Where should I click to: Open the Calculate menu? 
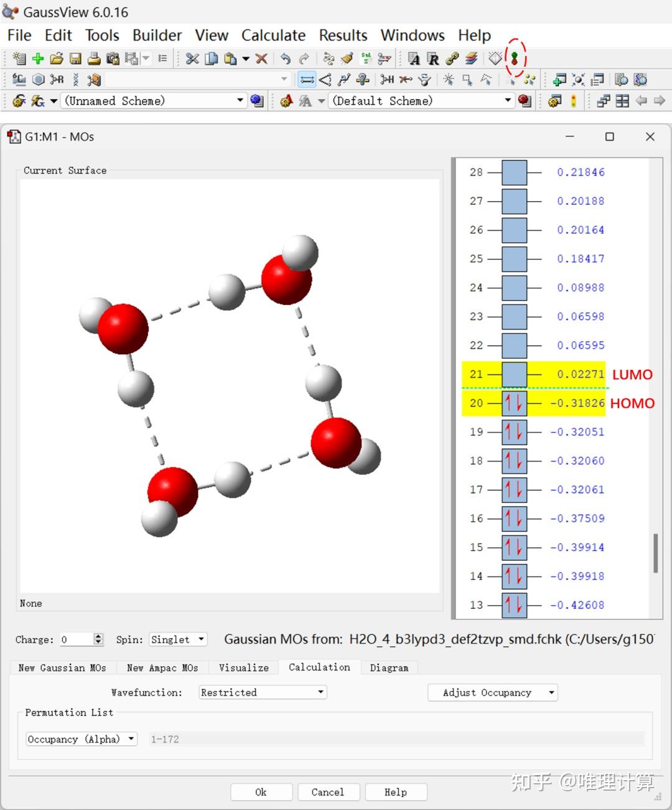click(x=273, y=35)
